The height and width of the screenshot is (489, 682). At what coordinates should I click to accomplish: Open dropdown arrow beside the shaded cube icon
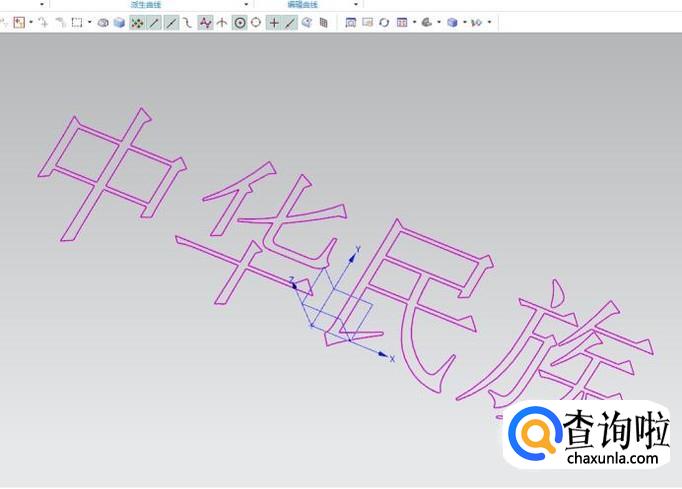[x=464, y=22]
